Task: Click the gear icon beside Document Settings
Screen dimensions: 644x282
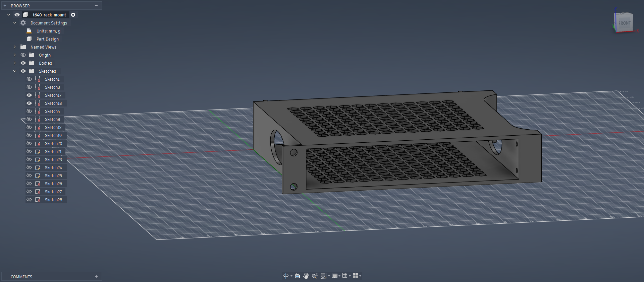Action: [23, 23]
